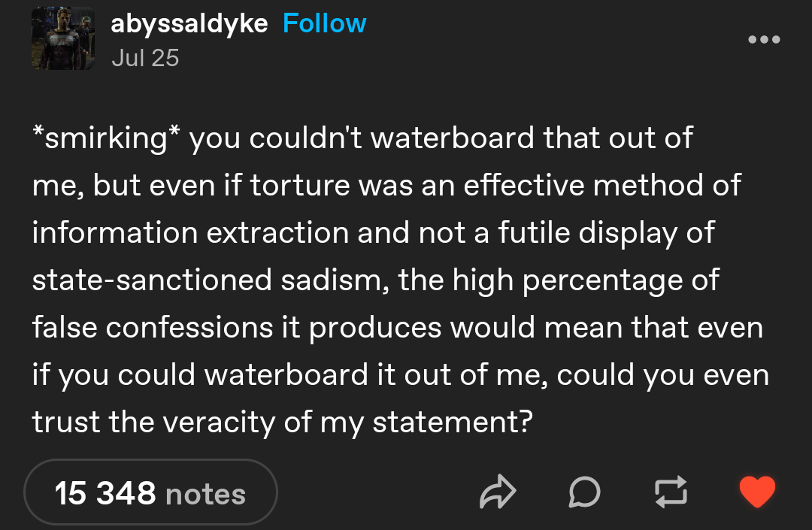Share the post using the arrow icon

click(x=498, y=491)
